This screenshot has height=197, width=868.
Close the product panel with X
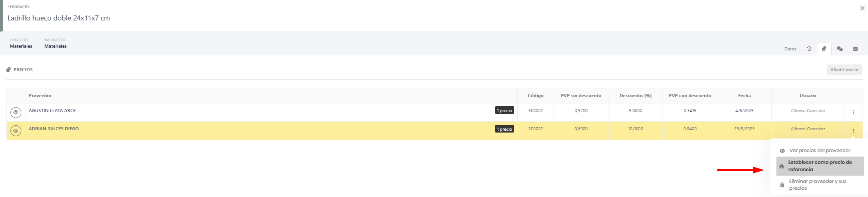[x=862, y=8]
